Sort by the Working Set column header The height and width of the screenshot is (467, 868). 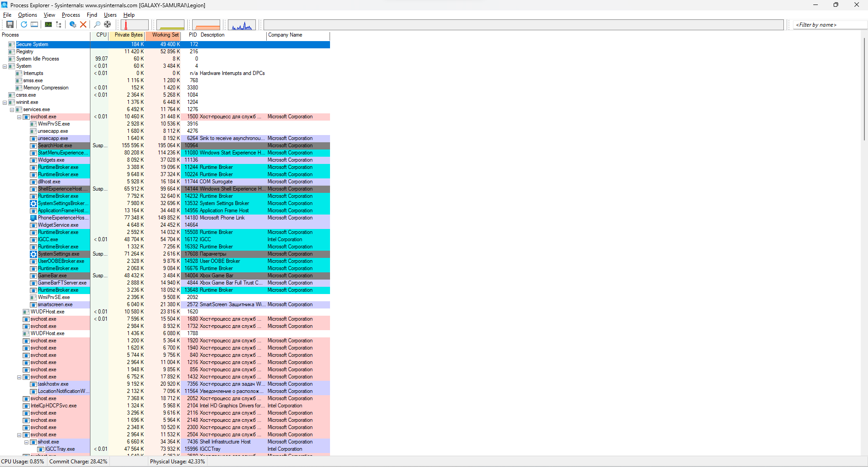(163, 35)
